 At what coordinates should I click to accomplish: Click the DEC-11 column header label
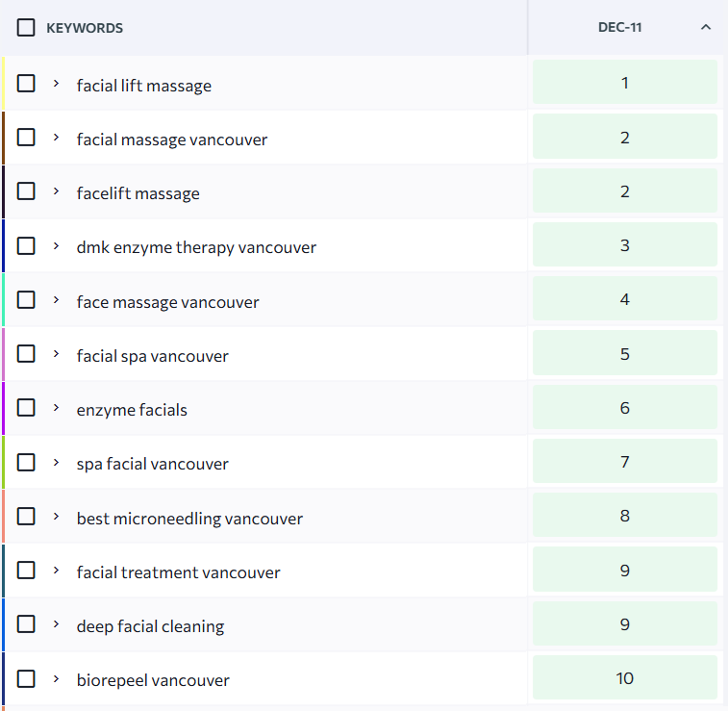click(x=619, y=28)
